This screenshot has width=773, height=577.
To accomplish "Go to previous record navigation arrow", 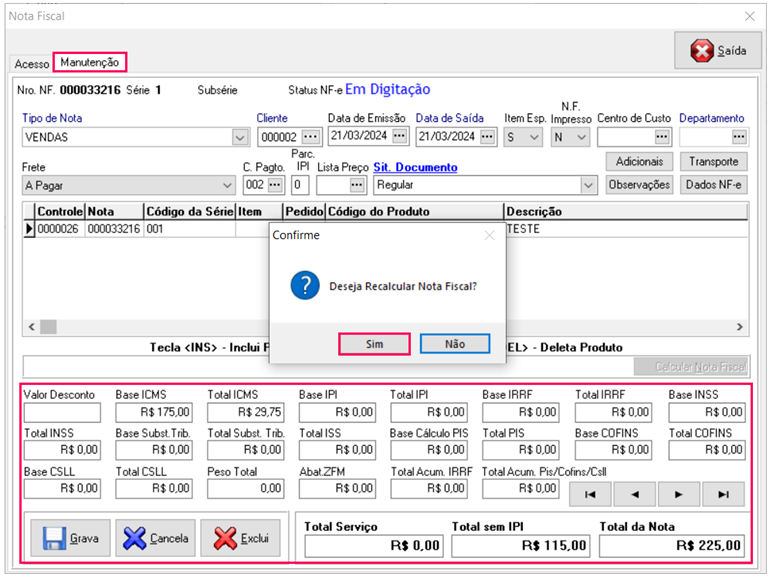I will click(x=635, y=493).
